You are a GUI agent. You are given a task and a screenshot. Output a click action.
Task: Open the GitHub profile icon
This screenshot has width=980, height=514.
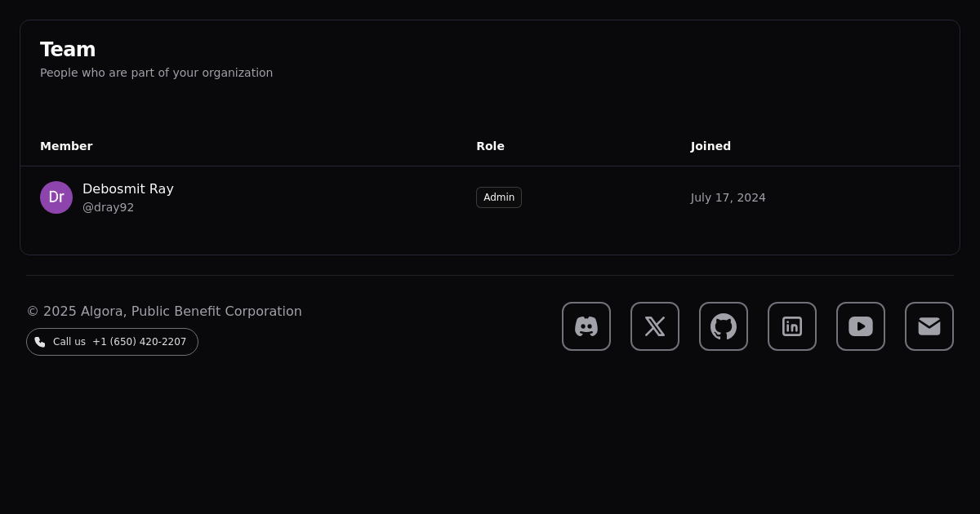[x=724, y=326]
